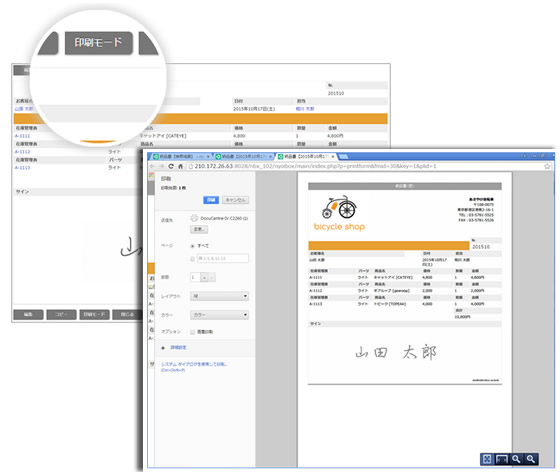Click the cancel button in print dialog
The height and width of the screenshot is (472, 560).
click(x=235, y=200)
